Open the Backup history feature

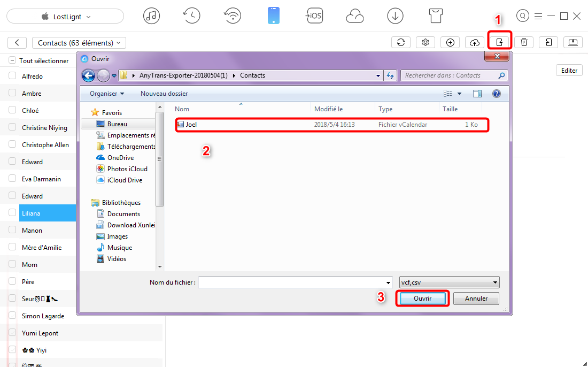[191, 16]
